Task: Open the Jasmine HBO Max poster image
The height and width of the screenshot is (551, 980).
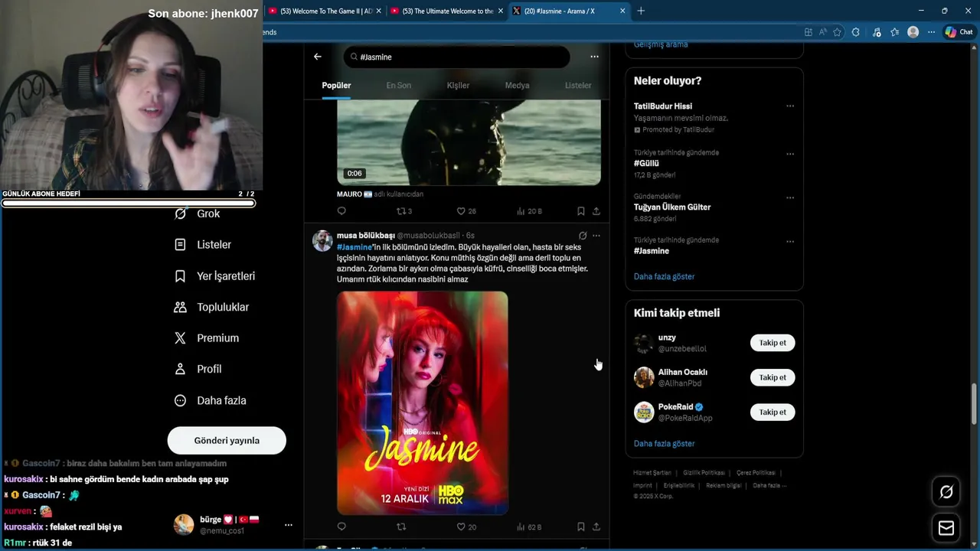Action: [423, 403]
